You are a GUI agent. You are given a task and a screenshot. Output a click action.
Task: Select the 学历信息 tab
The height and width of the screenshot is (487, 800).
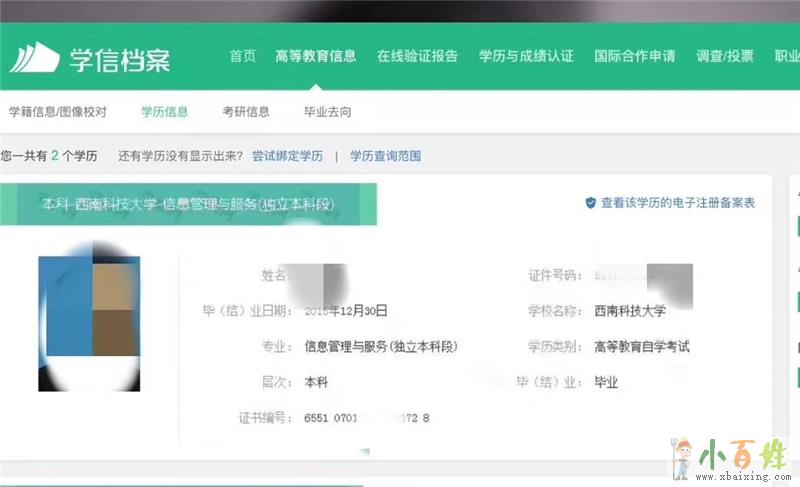pyautogui.click(x=164, y=112)
